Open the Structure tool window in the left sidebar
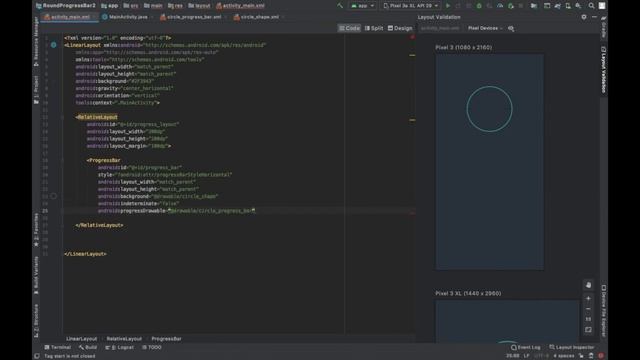Image resolution: width=640 pixels, height=360 pixels. (x=36, y=320)
